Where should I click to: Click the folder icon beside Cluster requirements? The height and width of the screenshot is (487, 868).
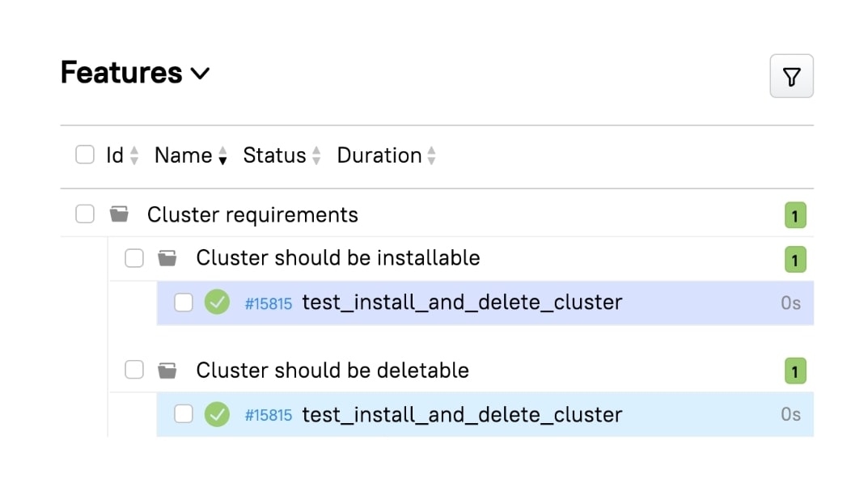click(119, 214)
